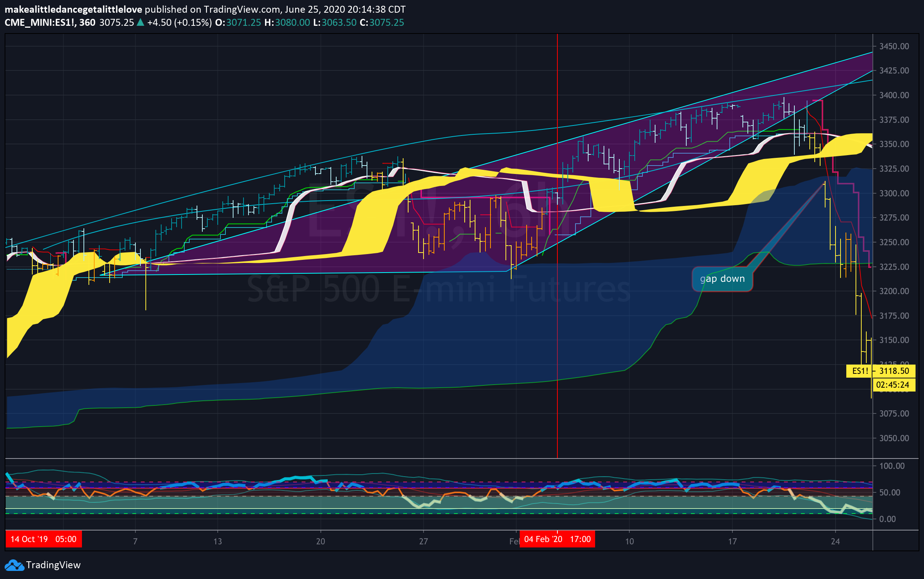Click the 100.00 indicator axis label
The width and height of the screenshot is (924, 579).
click(892, 466)
